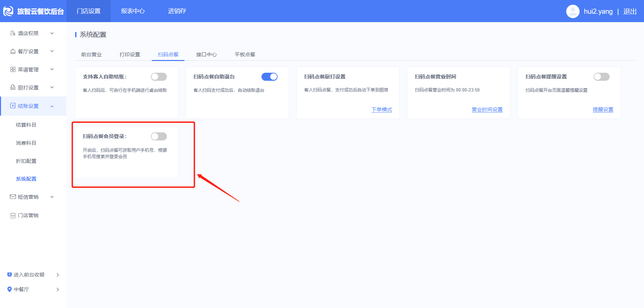Open the 提醒设置 link
This screenshot has width=644, height=308.
pyautogui.click(x=603, y=110)
